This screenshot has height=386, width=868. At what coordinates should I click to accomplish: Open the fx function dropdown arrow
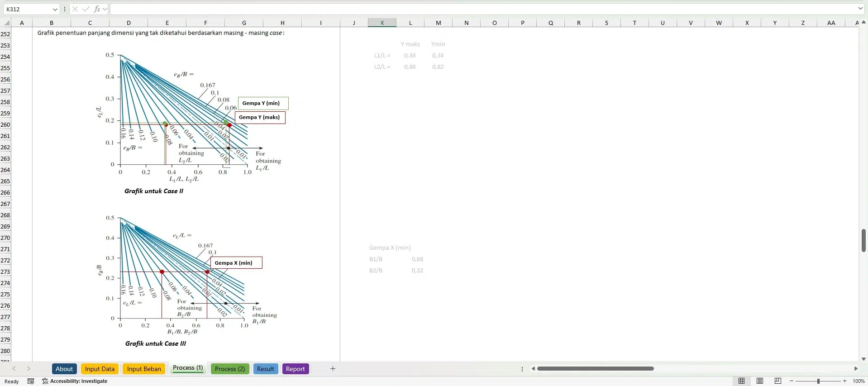click(x=105, y=9)
